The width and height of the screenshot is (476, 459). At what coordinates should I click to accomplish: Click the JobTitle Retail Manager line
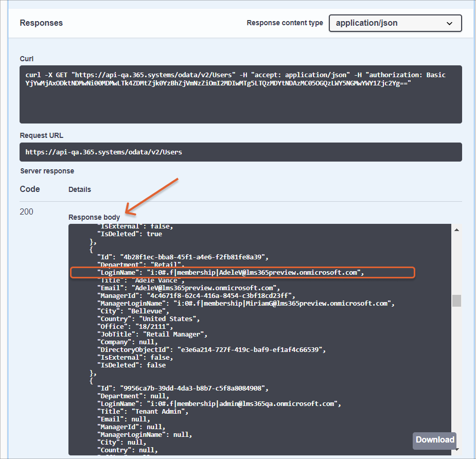(x=152, y=334)
